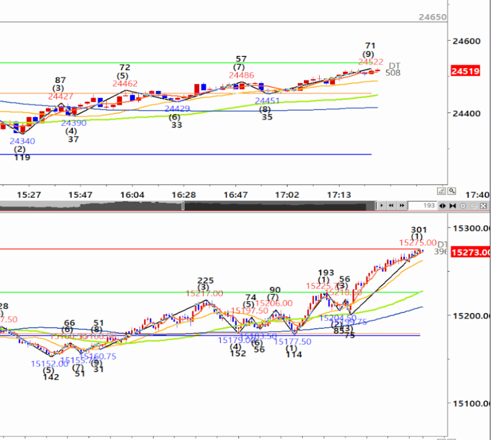Screen dimensions: 504x440
Task: Click the expand bar spacing icon
Action: tap(443, 205)
